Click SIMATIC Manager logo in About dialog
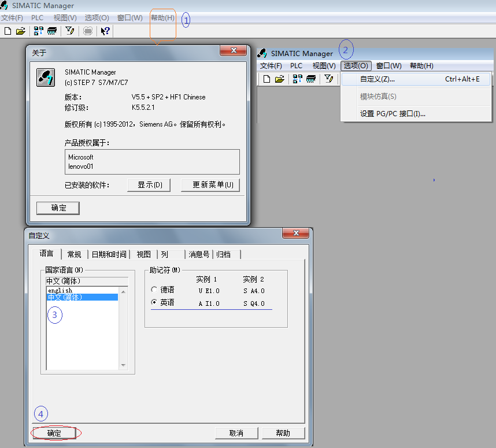This screenshot has width=496, height=448. [46, 77]
